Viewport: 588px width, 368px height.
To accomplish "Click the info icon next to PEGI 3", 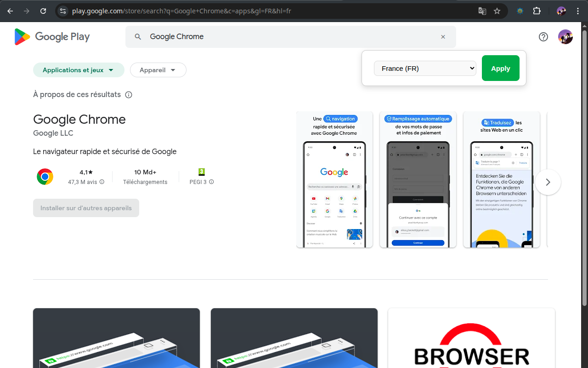I will point(211,182).
